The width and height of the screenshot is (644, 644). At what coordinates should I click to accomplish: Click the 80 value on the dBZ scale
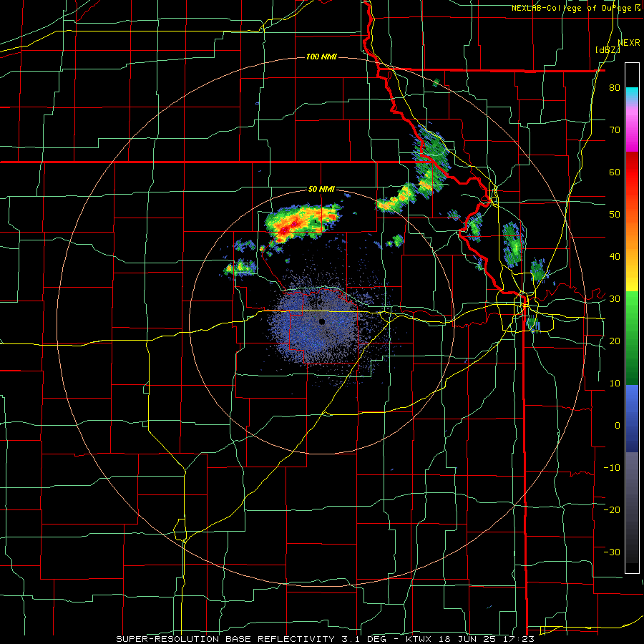click(x=615, y=87)
